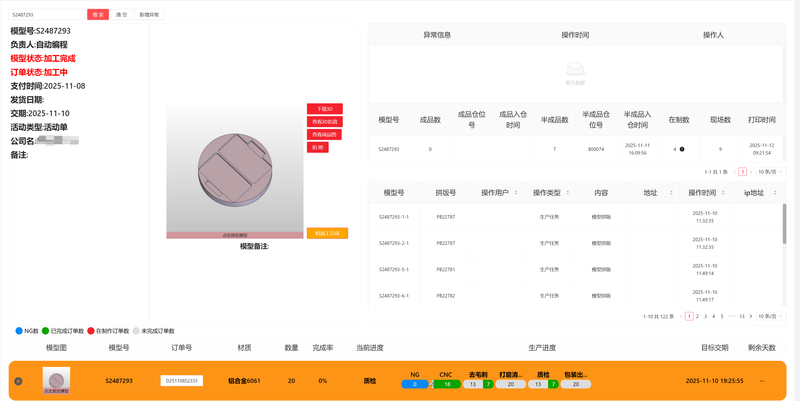Click the model number search input field
The width and height of the screenshot is (800, 401).
(x=47, y=15)
